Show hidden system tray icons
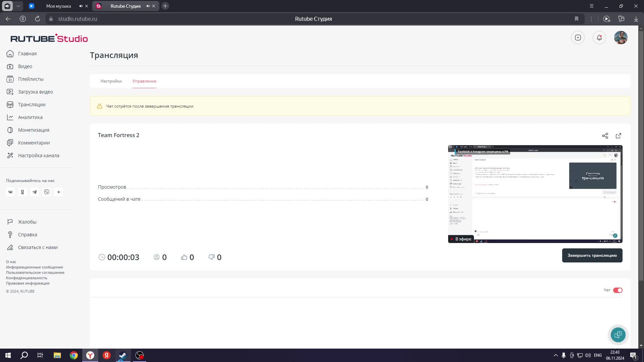644x362 pixels. point(555,355)
